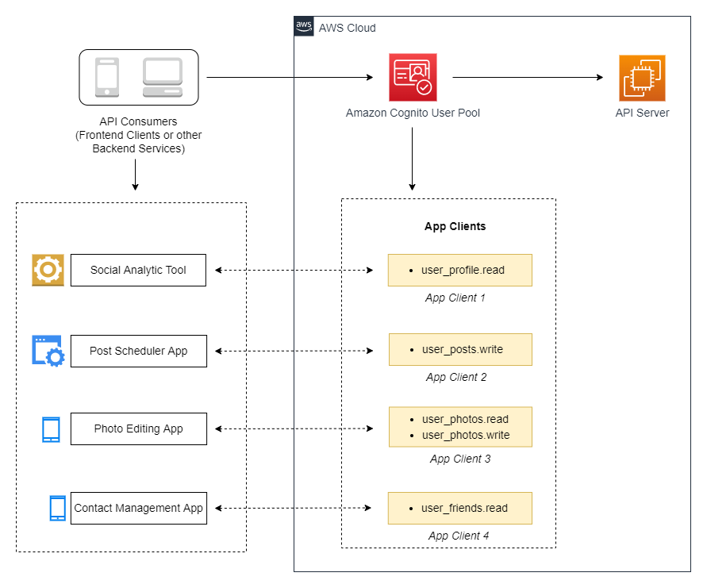Click the API Consumers caption text
The image size is (707, 588).
coord(138,135)
